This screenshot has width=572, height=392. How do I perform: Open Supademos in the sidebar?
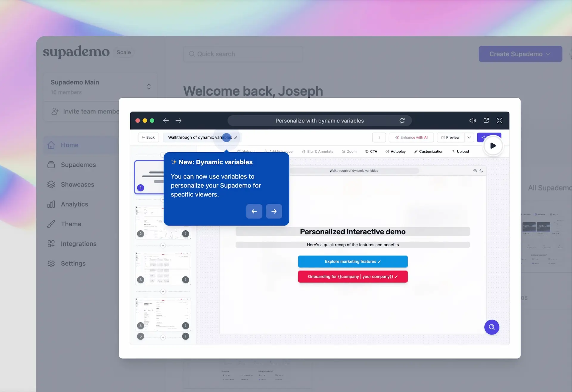[x=71, y=165]
